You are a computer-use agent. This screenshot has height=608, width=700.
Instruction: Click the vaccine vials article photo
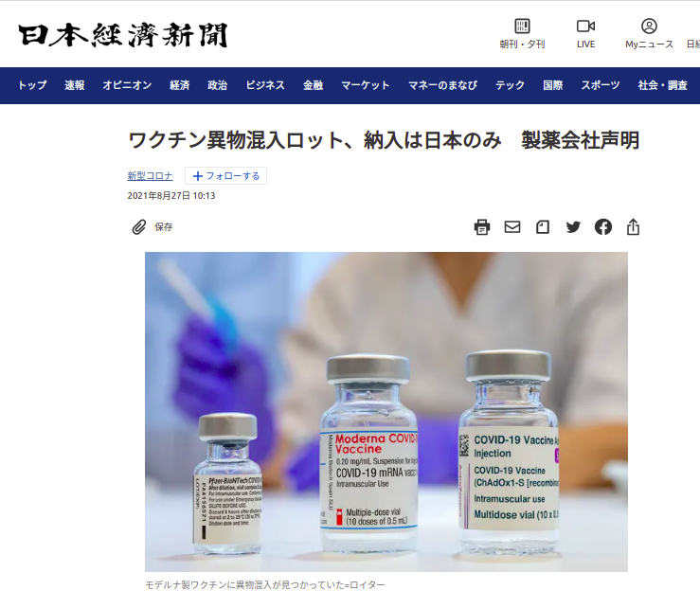386,412
